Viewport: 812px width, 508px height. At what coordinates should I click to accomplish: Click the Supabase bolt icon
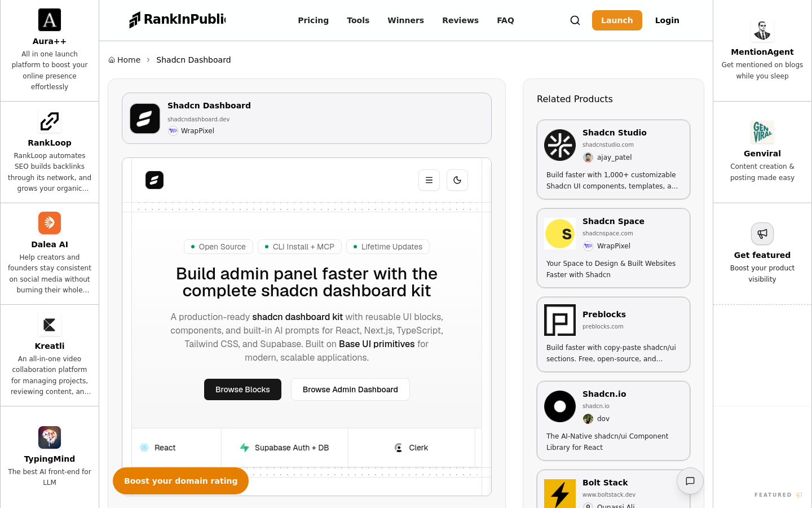click(244, 448)
